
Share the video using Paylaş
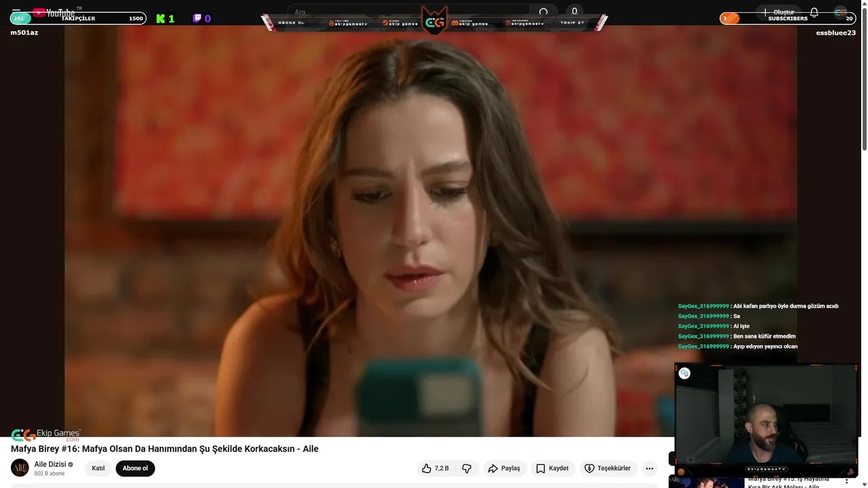[x=505, y=468]
